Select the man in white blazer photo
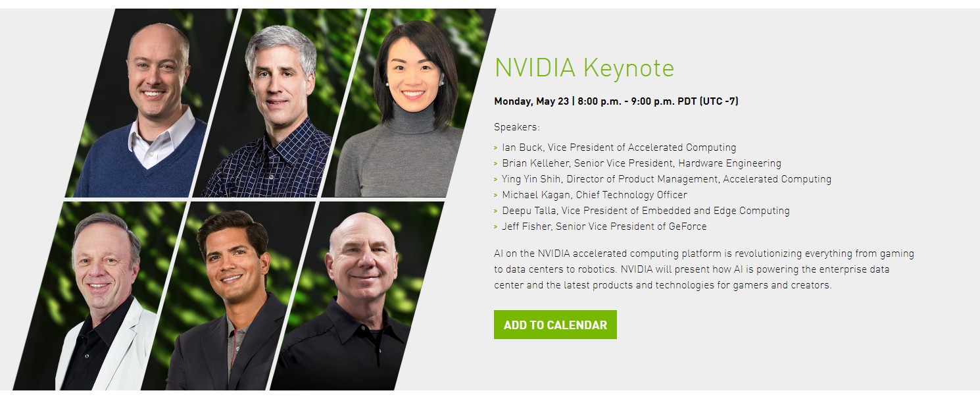 pos(99,296)
